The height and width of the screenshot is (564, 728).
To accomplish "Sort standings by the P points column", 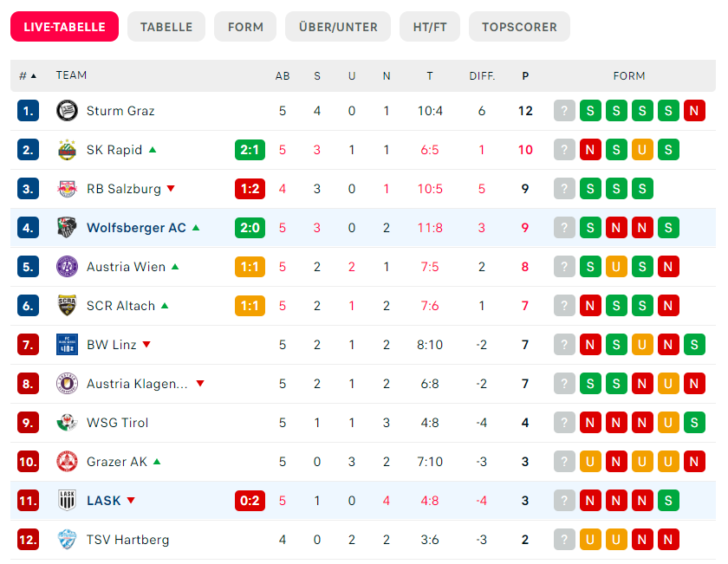I will 525,76.
